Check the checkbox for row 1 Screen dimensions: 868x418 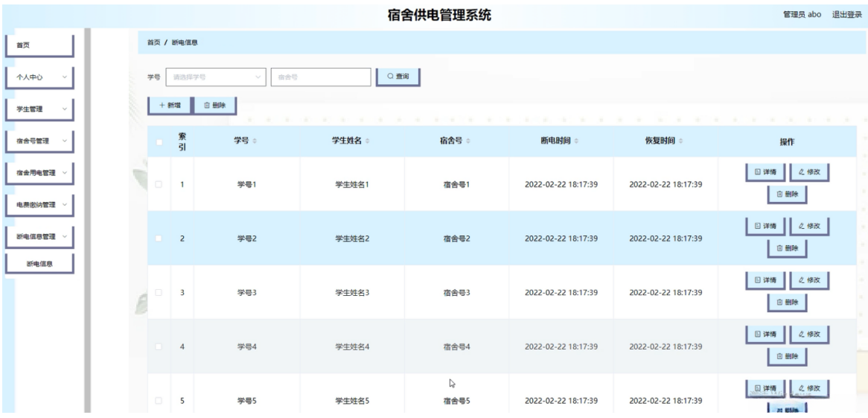(159, 185)
